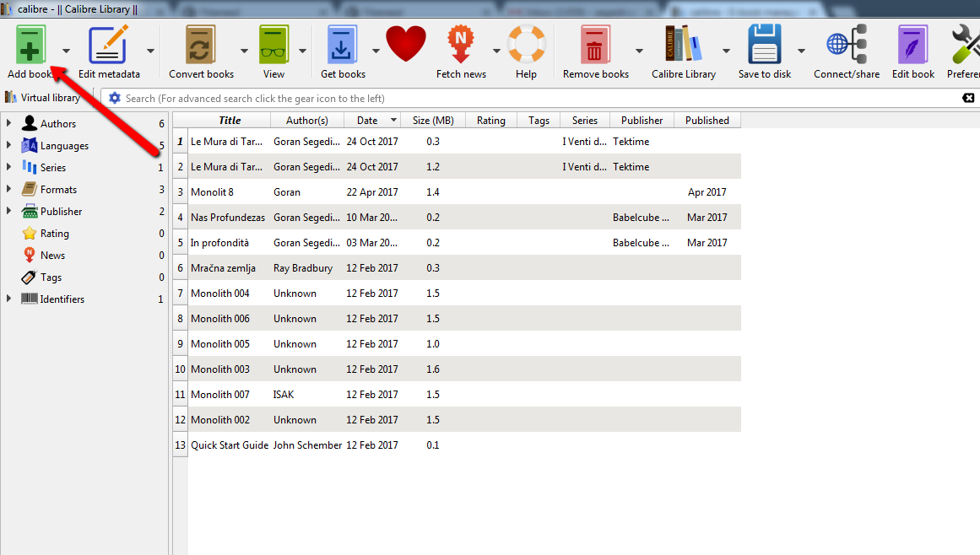
Task: Click Get books download icon
Action: 343,45
